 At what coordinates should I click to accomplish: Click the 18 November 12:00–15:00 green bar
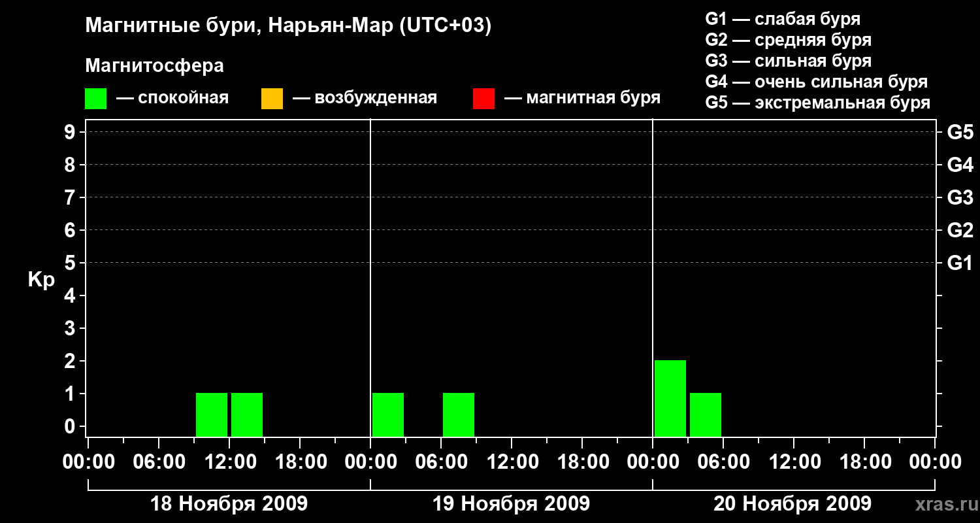click(x=247, y=414)
